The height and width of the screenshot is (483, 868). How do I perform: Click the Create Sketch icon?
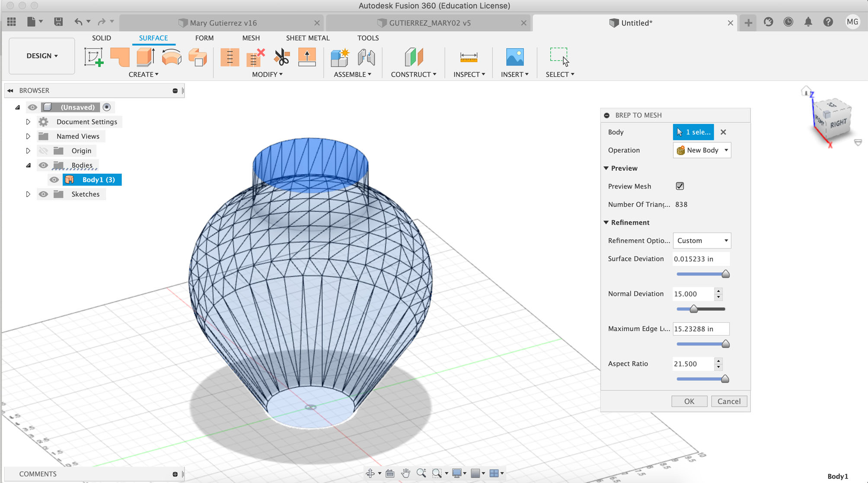93,57
